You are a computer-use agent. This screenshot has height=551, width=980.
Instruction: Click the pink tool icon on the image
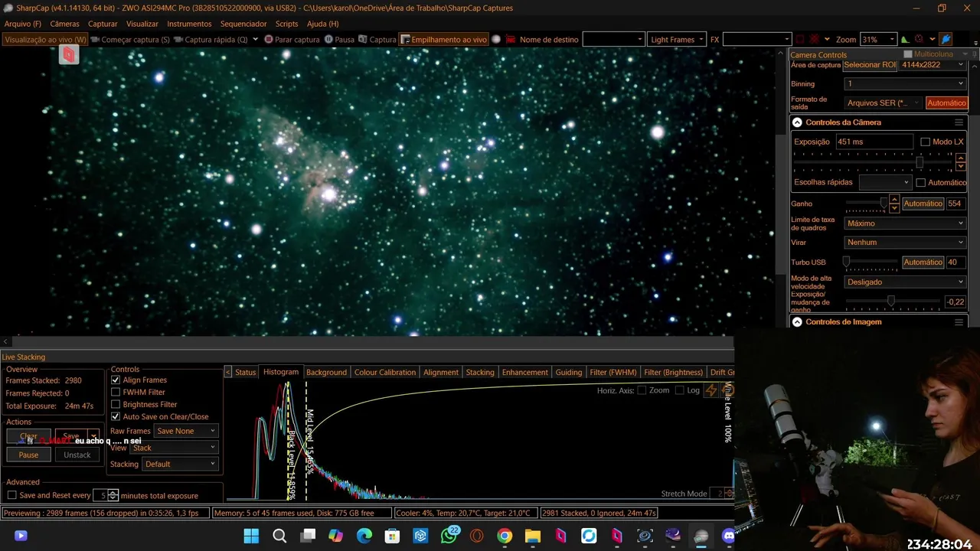(69, 54)
